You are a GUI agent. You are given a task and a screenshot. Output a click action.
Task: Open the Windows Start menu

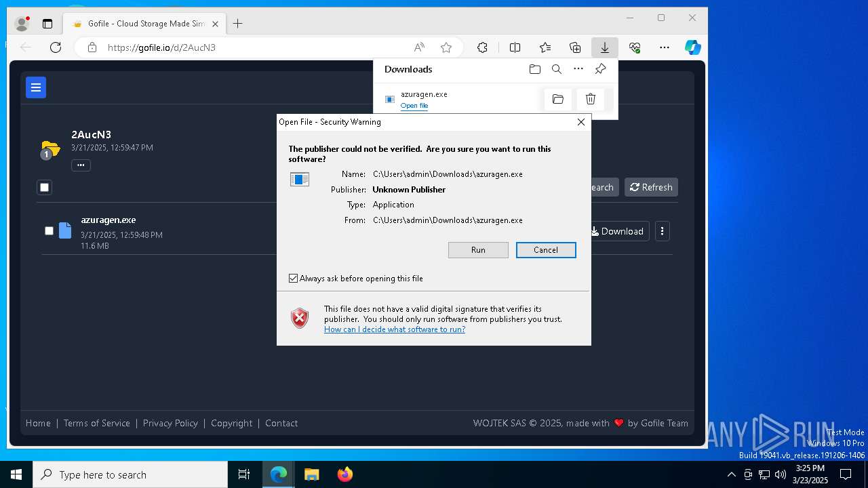[16, 474]
